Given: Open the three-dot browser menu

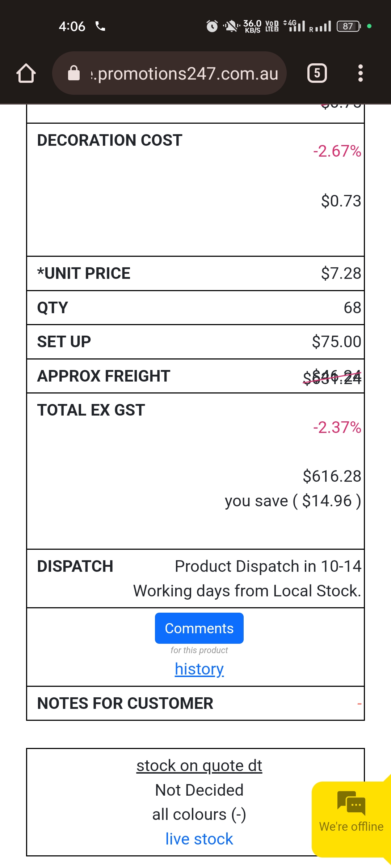Looking at the screenshot, I should [x=360, y=73].
